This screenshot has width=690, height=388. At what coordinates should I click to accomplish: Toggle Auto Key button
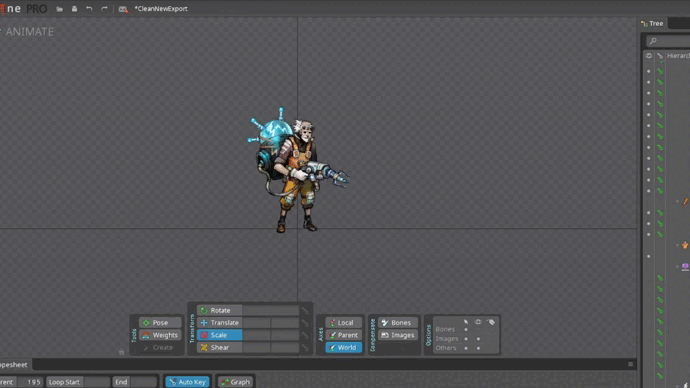click(187, 382)
